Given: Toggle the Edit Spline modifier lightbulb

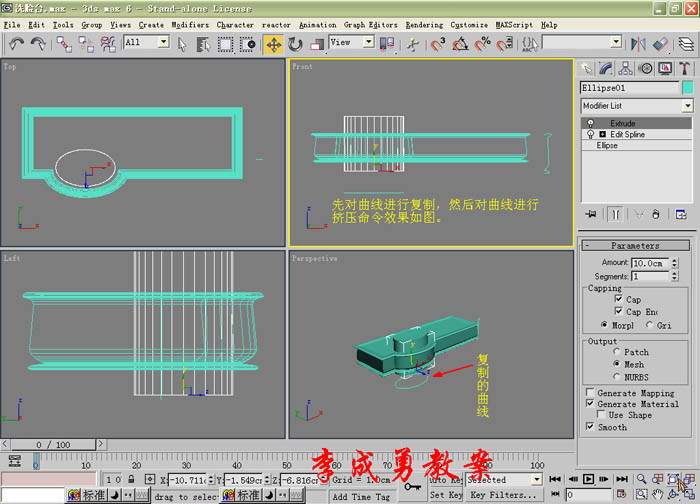Looking at the screenshot, I should click(x=590, y=134).
